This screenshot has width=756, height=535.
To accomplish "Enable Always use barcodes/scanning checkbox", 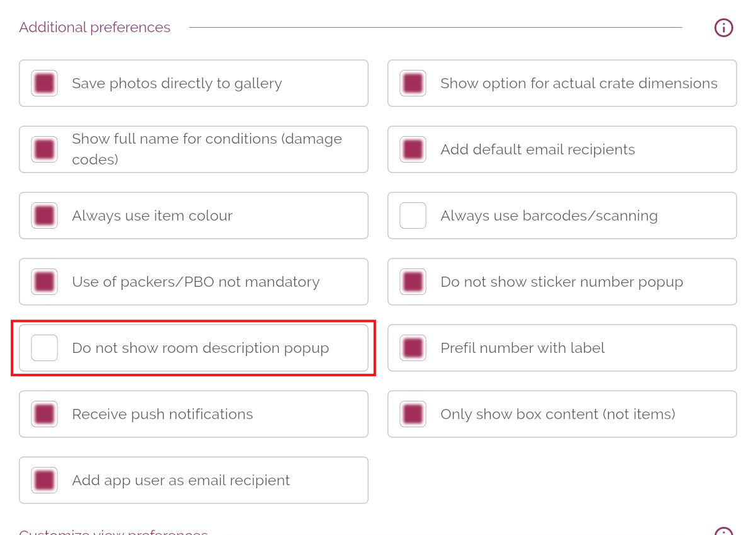I will coord(413,216).
